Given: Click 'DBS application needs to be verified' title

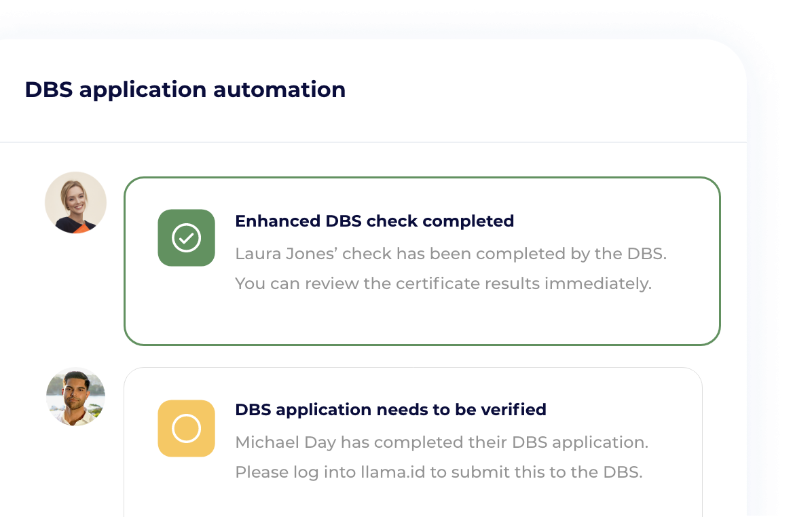Looking at the screenshot, I should click(x=390, y=409).
